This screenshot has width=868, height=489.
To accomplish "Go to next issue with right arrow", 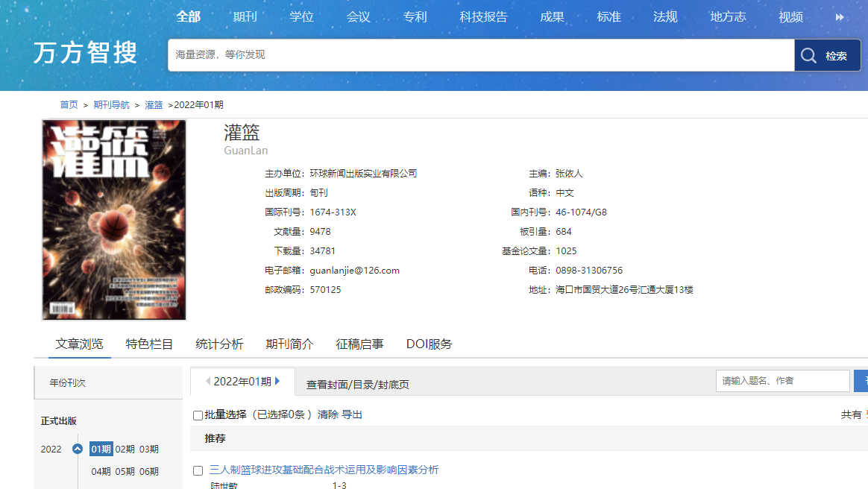I will [277, 381].
